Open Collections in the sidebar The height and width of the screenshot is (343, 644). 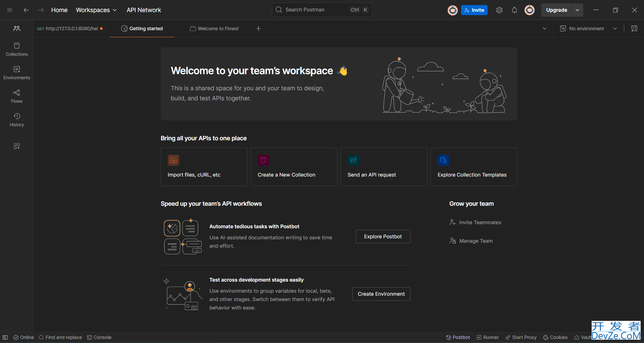(17, 49)
